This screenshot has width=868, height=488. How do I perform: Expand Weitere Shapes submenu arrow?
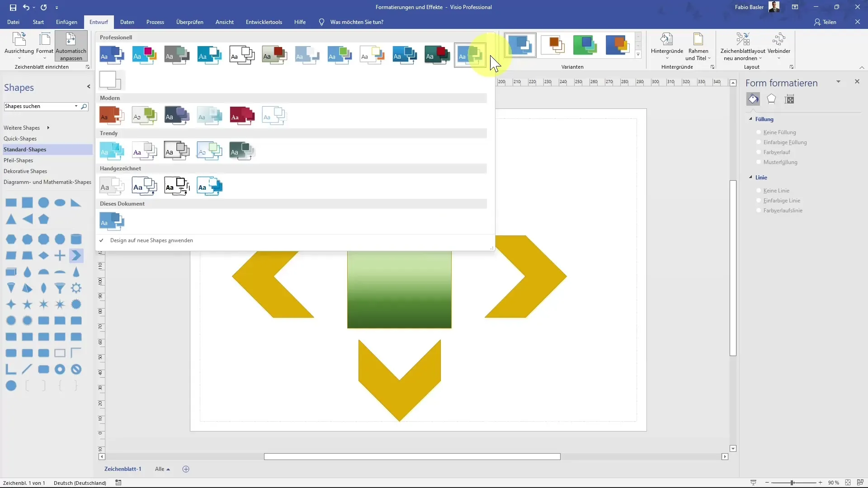coord(48,128)
